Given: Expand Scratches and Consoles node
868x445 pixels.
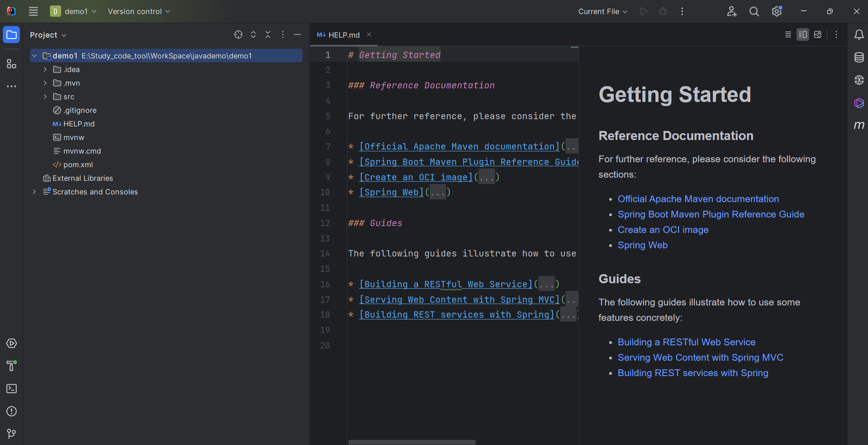Looking at the screenshot, I should 34,192.
